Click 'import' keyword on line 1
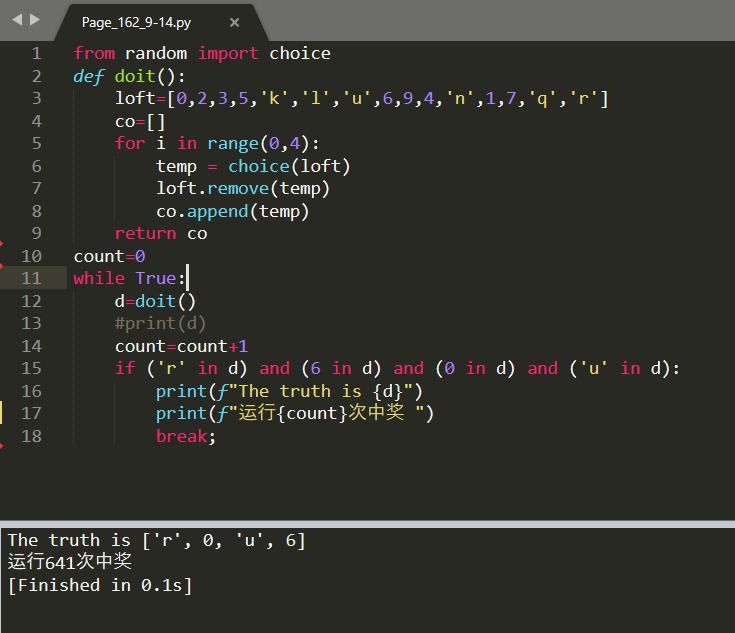735x633 pixels. tap(228, 53)
